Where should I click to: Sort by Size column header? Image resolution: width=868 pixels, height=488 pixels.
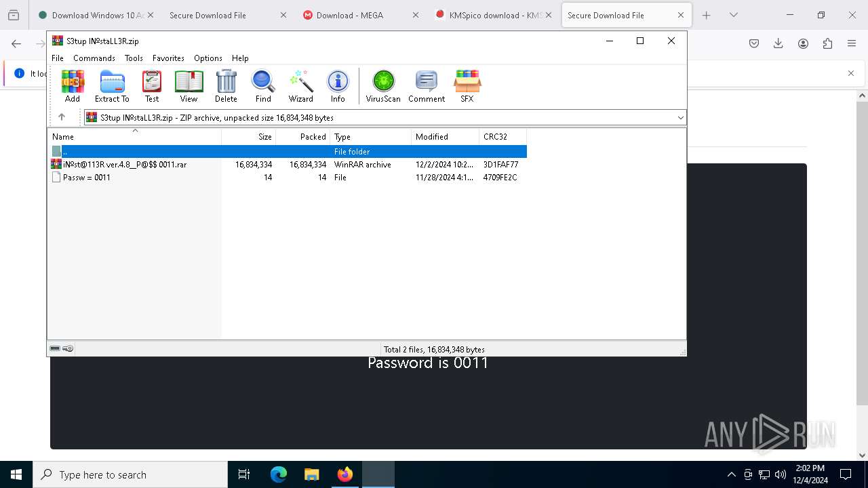[x=249, y=137]
